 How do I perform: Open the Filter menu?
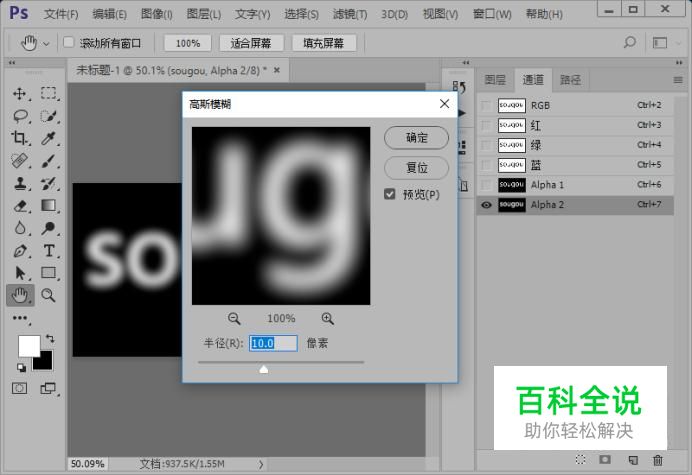point(350,14)
